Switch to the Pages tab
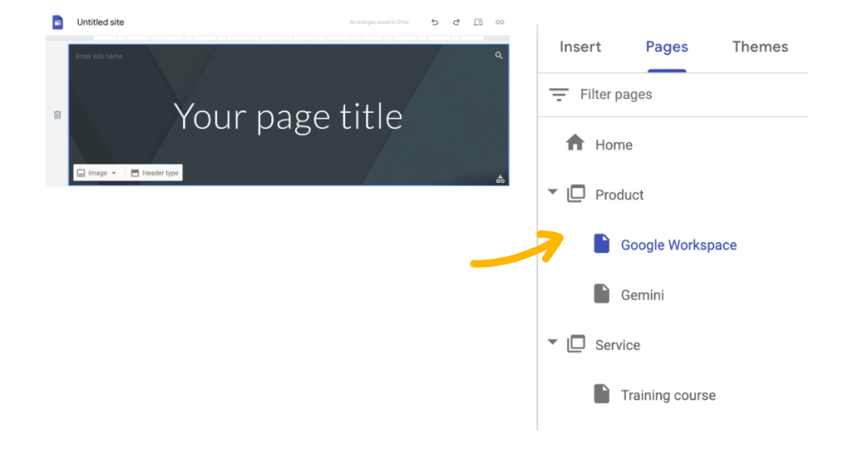 (667, 47)
